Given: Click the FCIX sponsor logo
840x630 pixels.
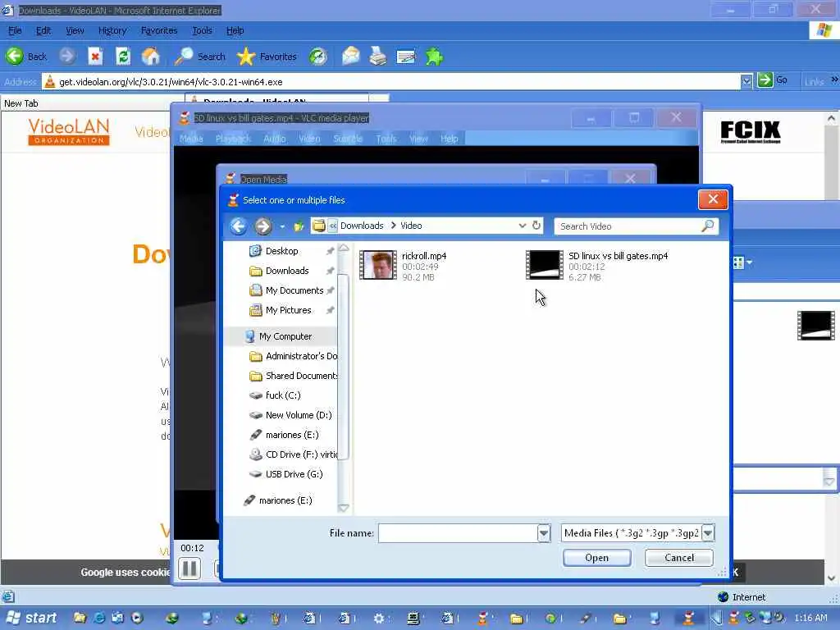Looking at the screenshot, I should (x=750, y=131).
